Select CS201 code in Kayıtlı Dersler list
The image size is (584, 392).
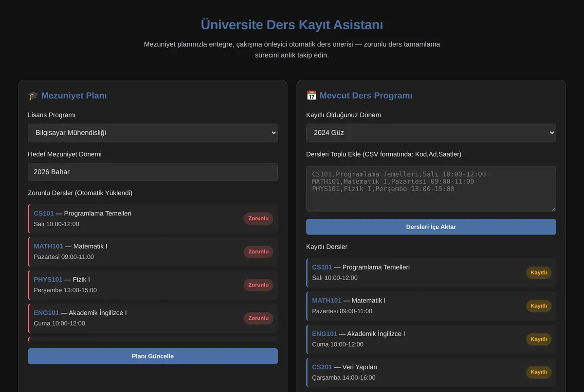tap(322, 367)
